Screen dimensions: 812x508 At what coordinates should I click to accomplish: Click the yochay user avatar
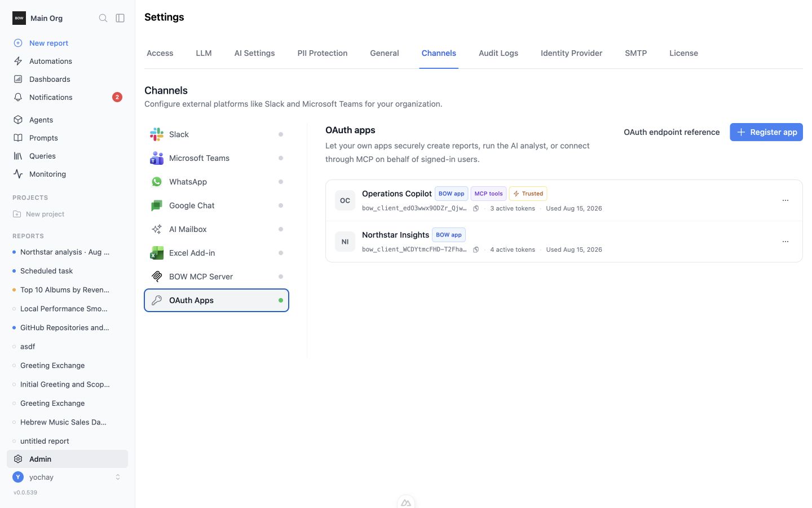18,477
